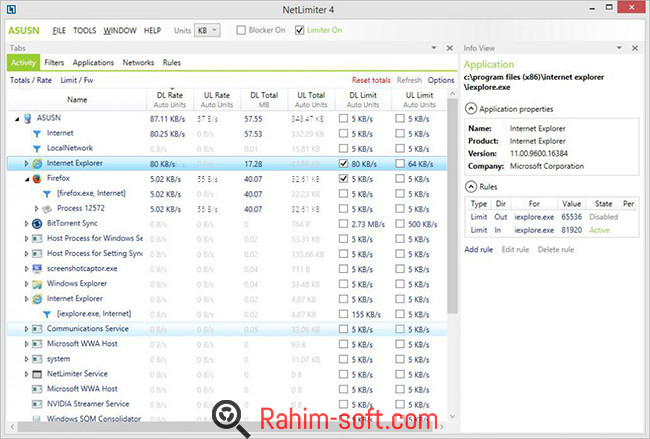Switch to the Filters tab
The height and width of the screenshot is (439, 650).
(54, 63)
